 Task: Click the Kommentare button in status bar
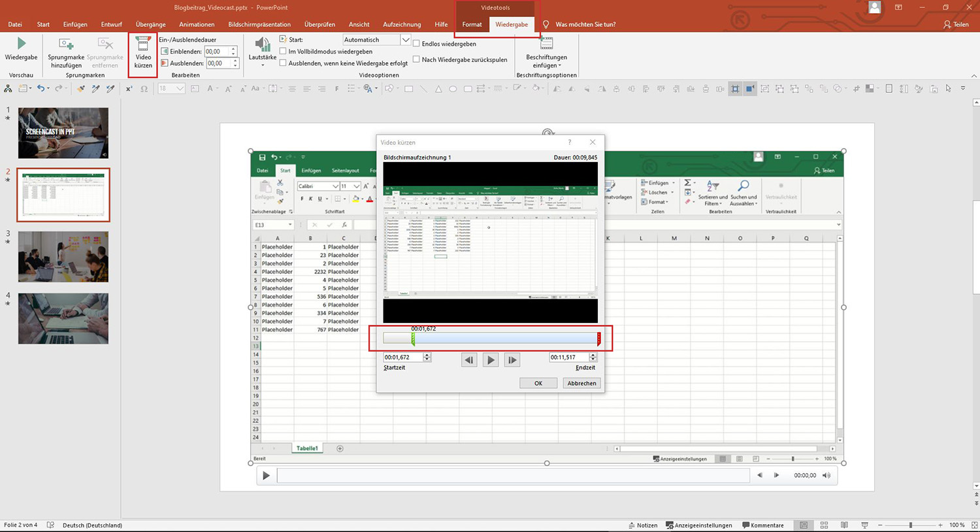(x=762, y=525)
